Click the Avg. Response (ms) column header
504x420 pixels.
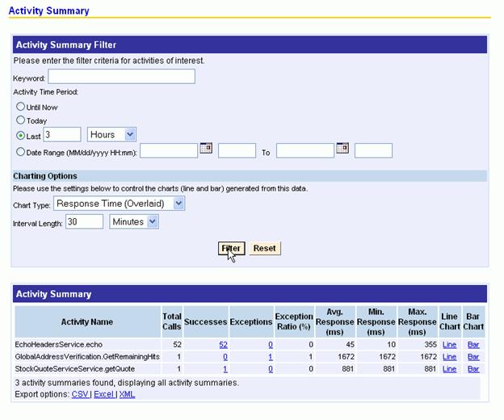click(x=335, y=321)
